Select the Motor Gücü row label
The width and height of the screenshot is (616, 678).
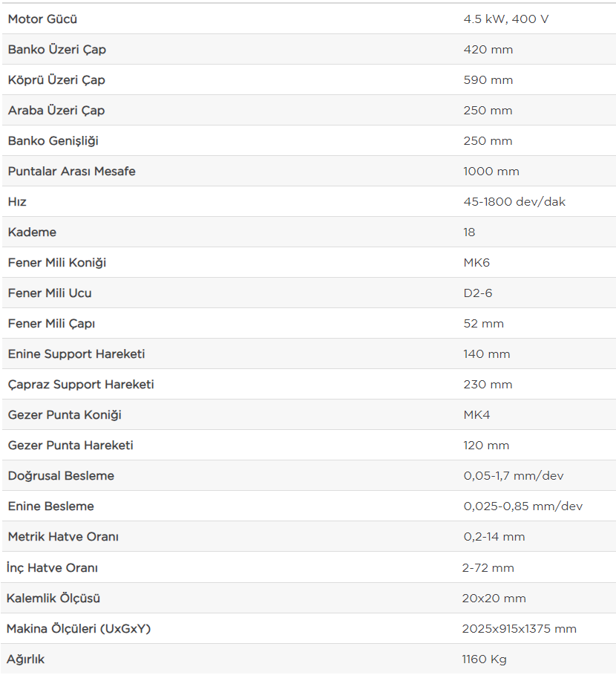tap(42, 19)
